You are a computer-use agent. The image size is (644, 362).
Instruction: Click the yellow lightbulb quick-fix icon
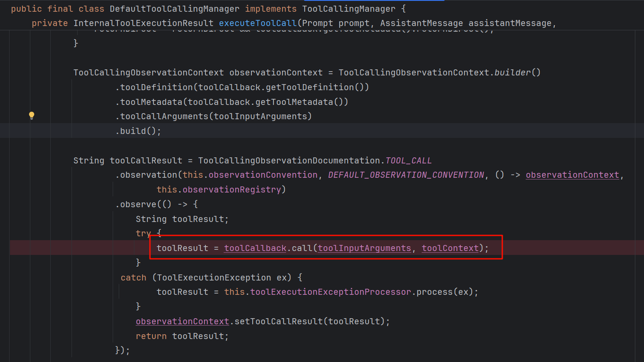[32, 115]
